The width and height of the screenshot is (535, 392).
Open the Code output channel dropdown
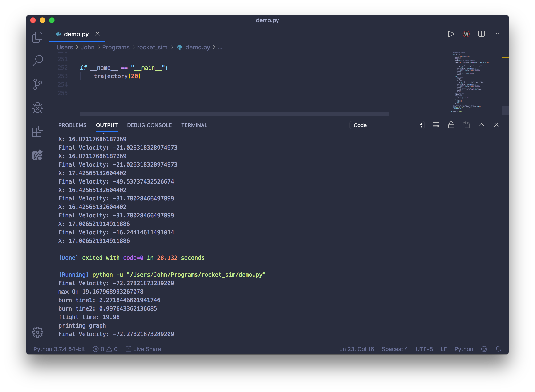387,125
